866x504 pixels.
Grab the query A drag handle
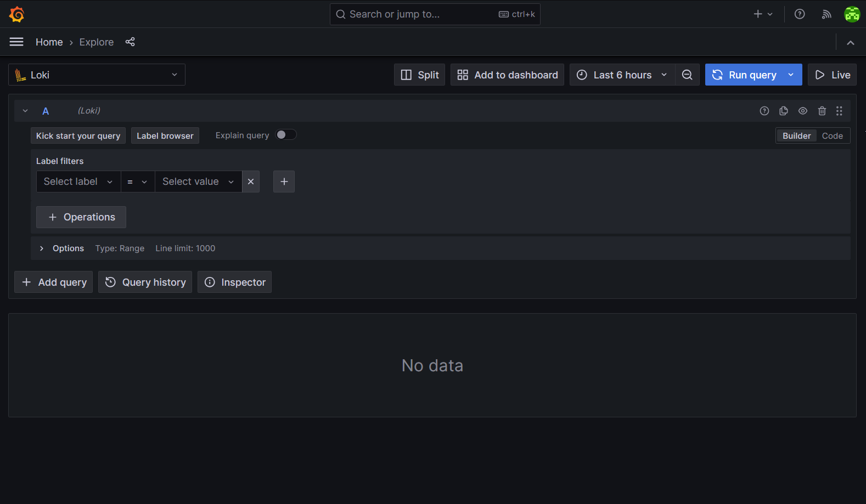[839, 111]
